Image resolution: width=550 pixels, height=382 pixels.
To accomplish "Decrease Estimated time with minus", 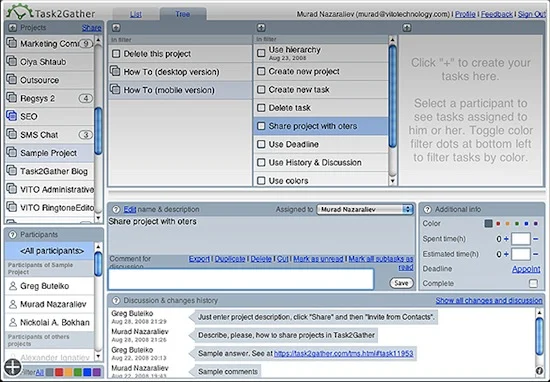I will pyautogui.click(x=536, y=254).
